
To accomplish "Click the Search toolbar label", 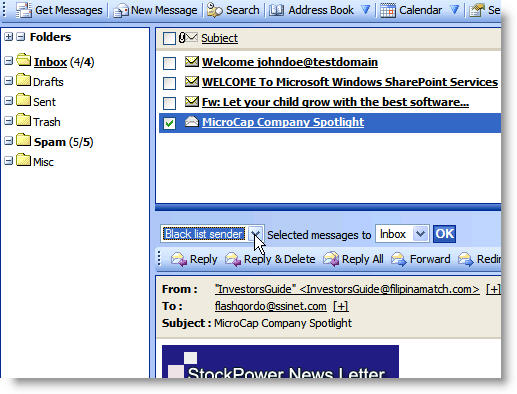I will click(243, 10).
